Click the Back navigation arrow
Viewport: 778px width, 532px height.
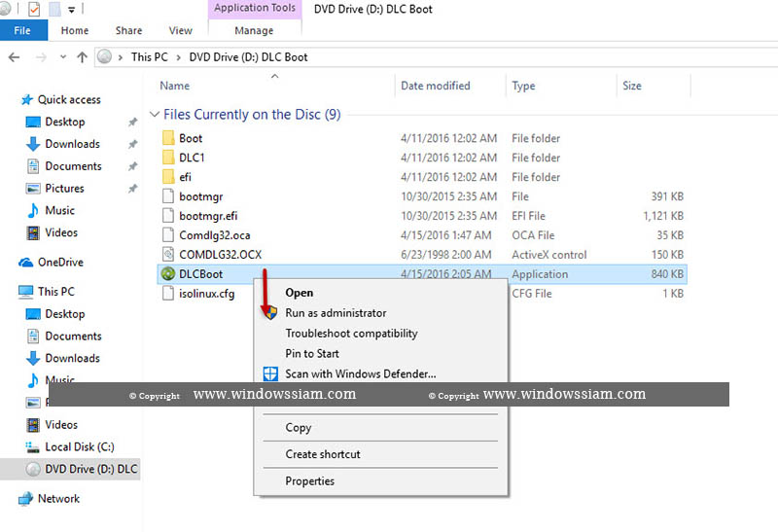(14, 57)
